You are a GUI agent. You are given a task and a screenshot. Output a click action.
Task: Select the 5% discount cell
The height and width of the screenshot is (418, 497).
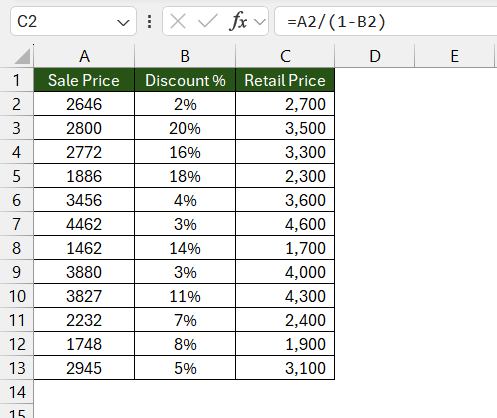point(185,368)
